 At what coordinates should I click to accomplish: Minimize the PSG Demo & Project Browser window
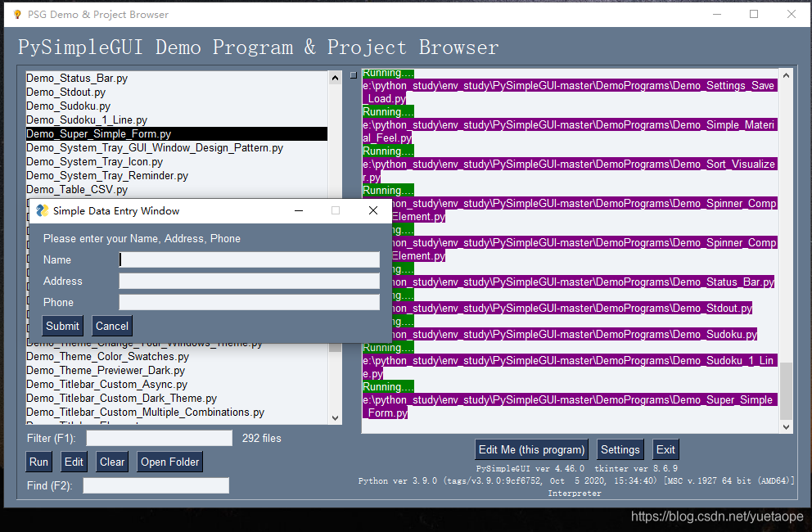pyautogui.click(x=717, y=15)
